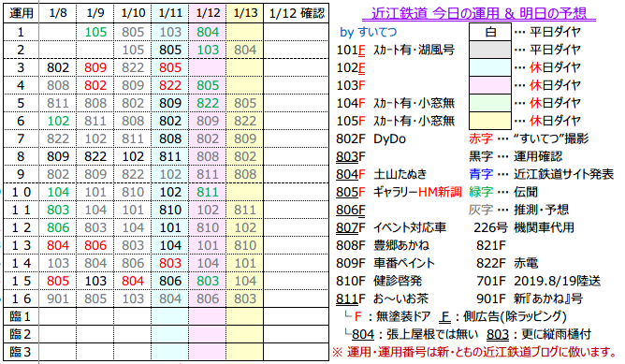625x364 pixels.
Task: Click empty 1/12 確認 cell in row 臨2
Action: (297, 334)
